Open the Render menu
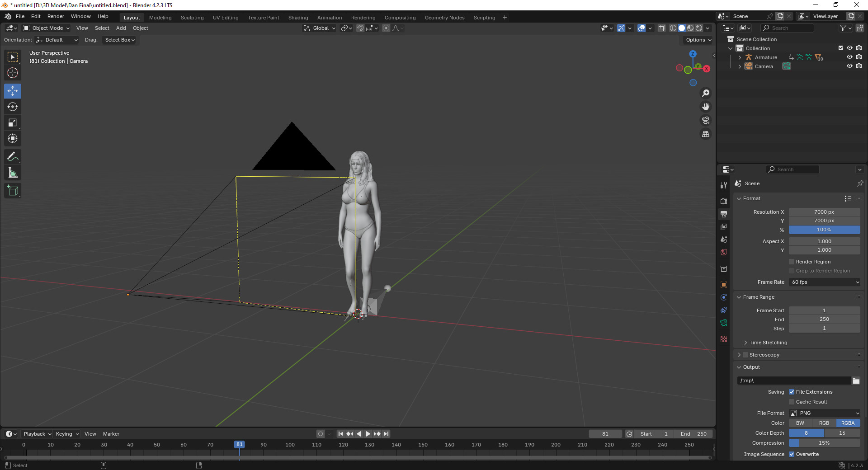The height and width of the screenshot is (470, 868). (56, 16)
